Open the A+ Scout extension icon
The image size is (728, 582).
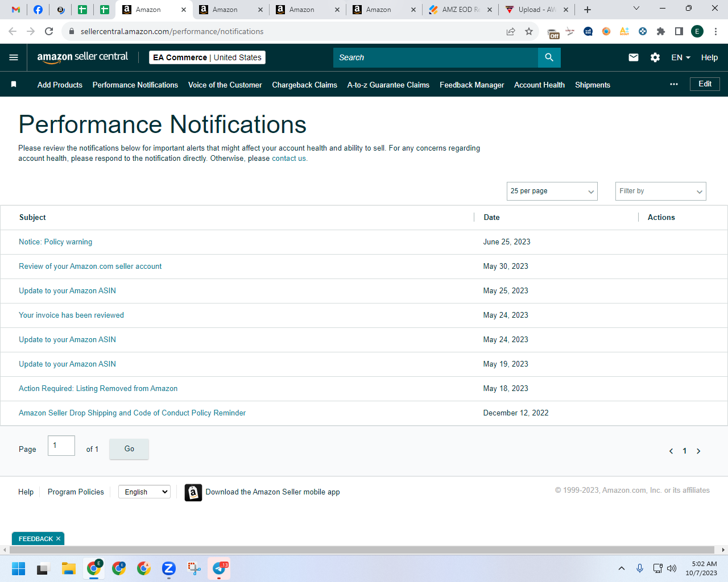point(624,31)
